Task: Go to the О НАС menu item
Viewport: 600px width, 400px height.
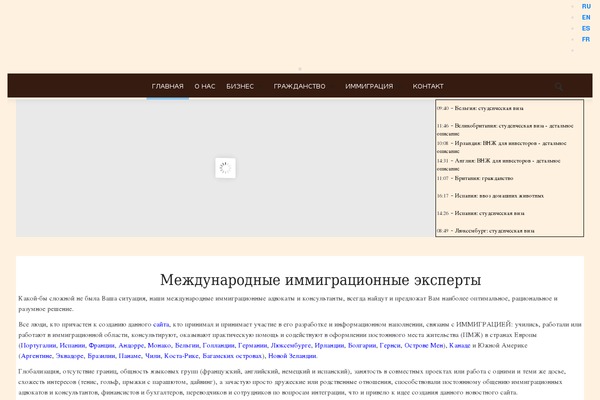Action: pos(205,87)
